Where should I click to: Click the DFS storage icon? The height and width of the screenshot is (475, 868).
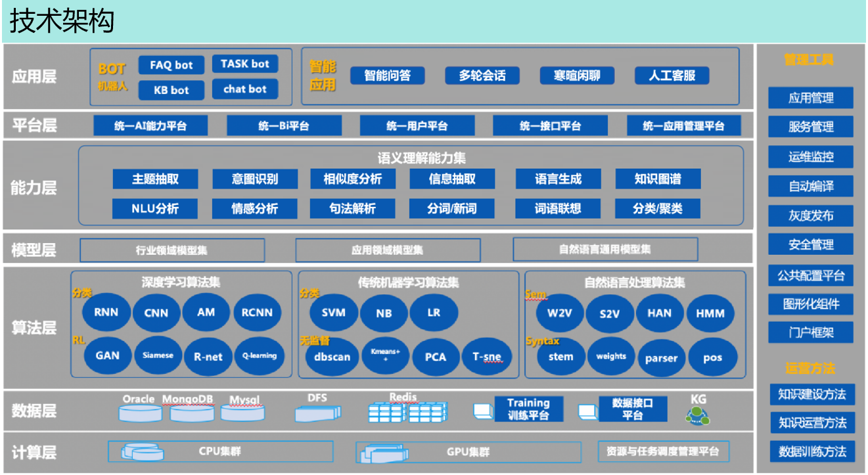(318, 413)
